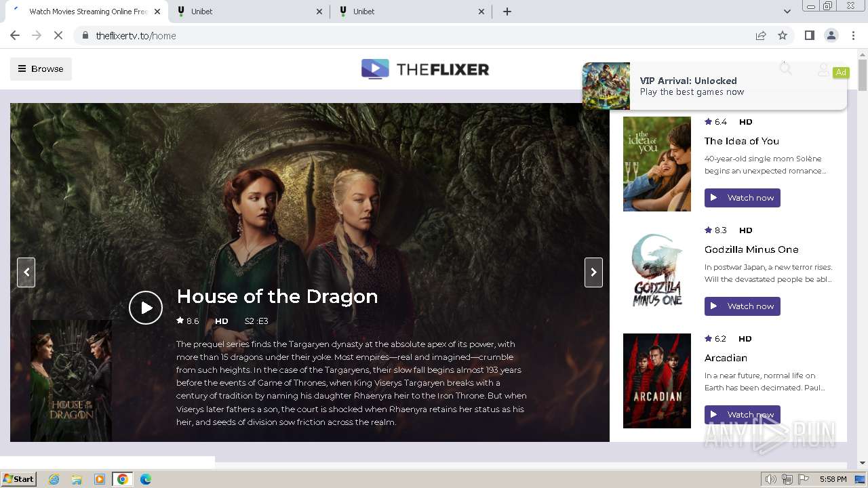Screen dimensions: 868x488
Task: Click the 5:58 PM clock
Action: pyautogui.click(x=833, y=479)
